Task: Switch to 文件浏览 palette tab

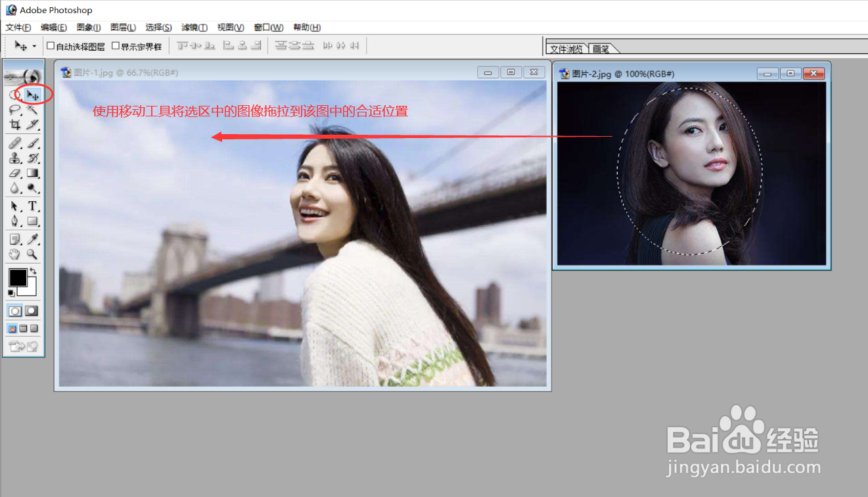Action: [566, 49]
